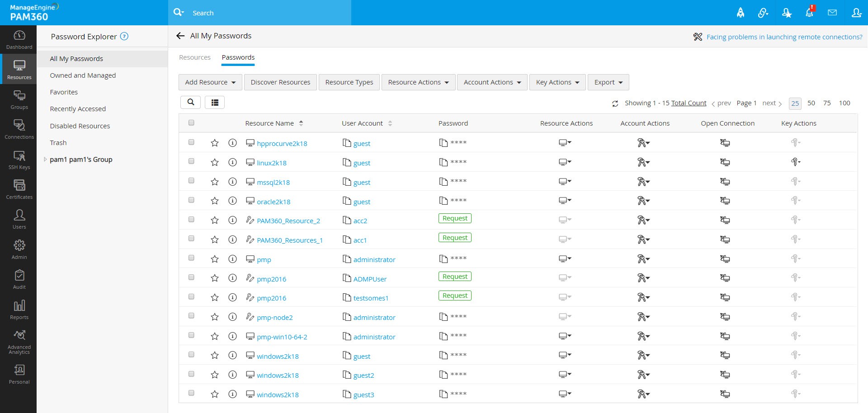Open the user profile icon in header
The height and width of the screenshot is (413, 868).
[856, 13]
